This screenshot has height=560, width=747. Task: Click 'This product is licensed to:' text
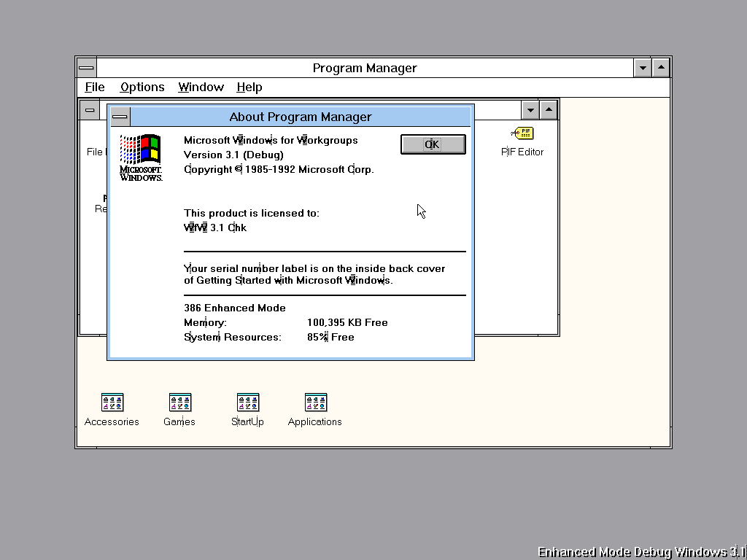(x=252, y=214)
